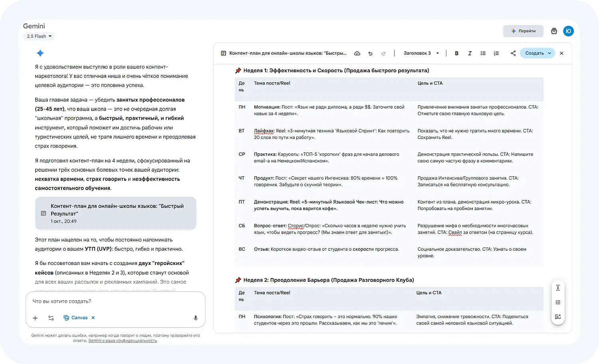Toggle the bulleted list formatting

(483, 53)
